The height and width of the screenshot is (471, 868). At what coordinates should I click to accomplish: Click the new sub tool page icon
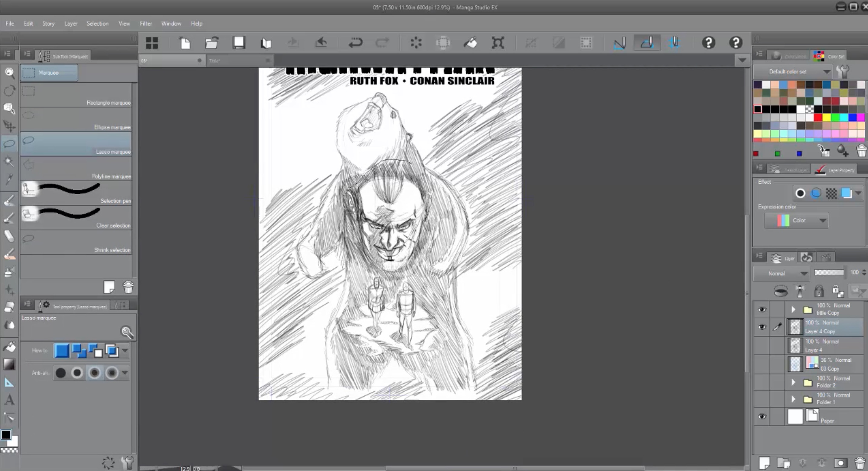point(109,287)
